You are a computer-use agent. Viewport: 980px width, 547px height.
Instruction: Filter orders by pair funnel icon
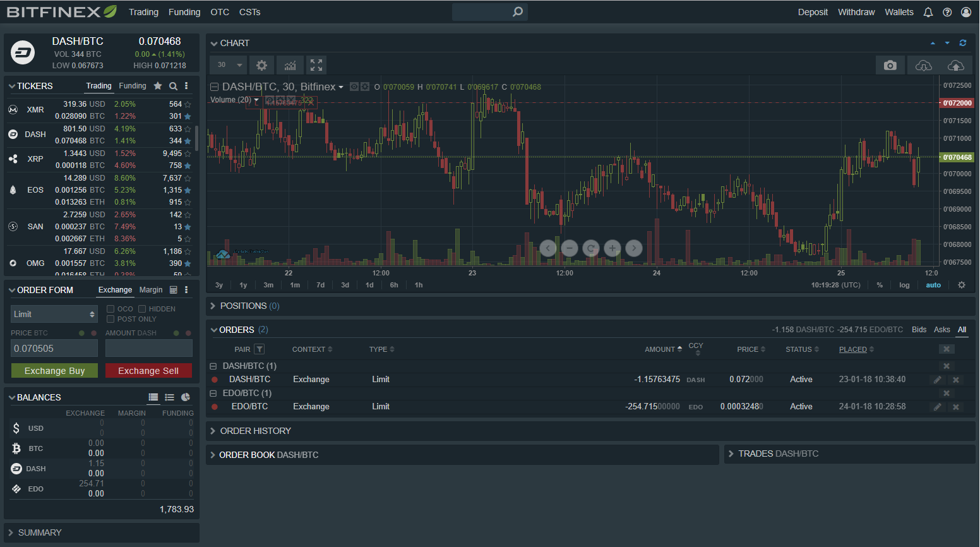260,349
